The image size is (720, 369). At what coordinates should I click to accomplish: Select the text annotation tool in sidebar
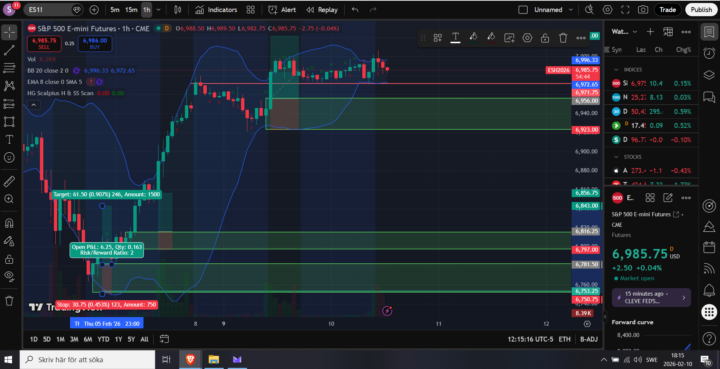9,140
